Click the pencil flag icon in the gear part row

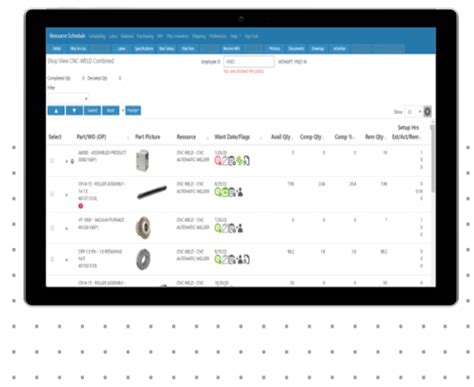click(x=225, y=228)
